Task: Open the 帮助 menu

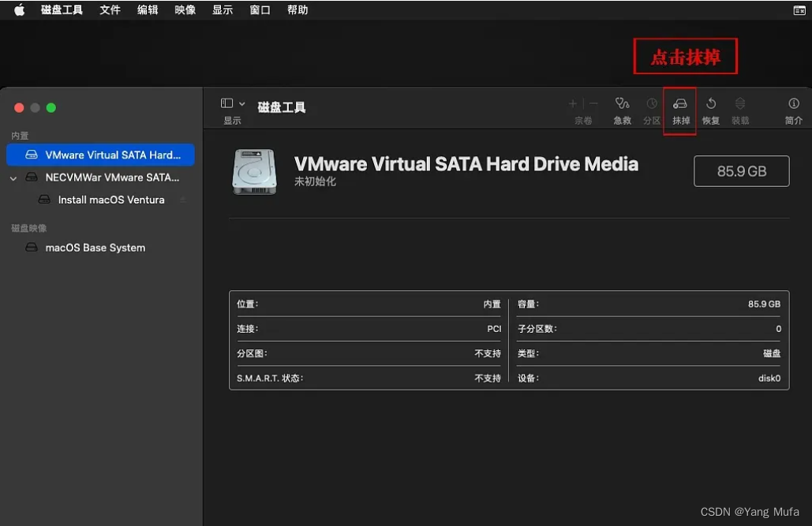Action: (297, 9)
